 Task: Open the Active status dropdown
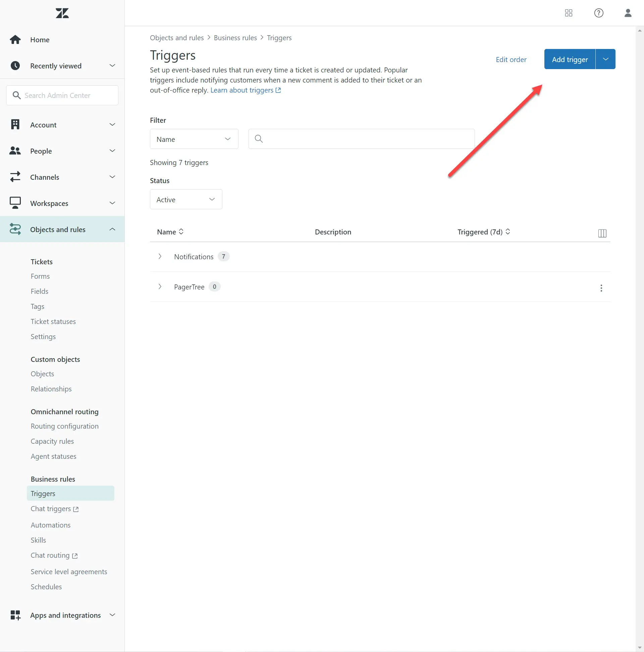point(185,200)
